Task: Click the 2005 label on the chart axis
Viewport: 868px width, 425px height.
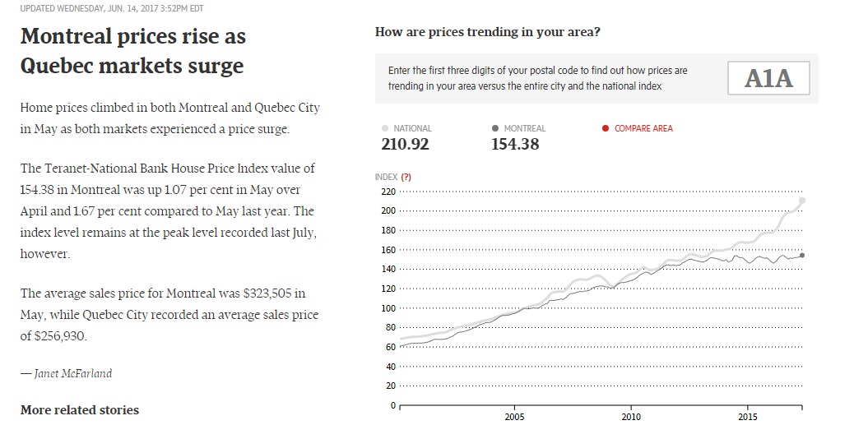Action: (514, 418)
